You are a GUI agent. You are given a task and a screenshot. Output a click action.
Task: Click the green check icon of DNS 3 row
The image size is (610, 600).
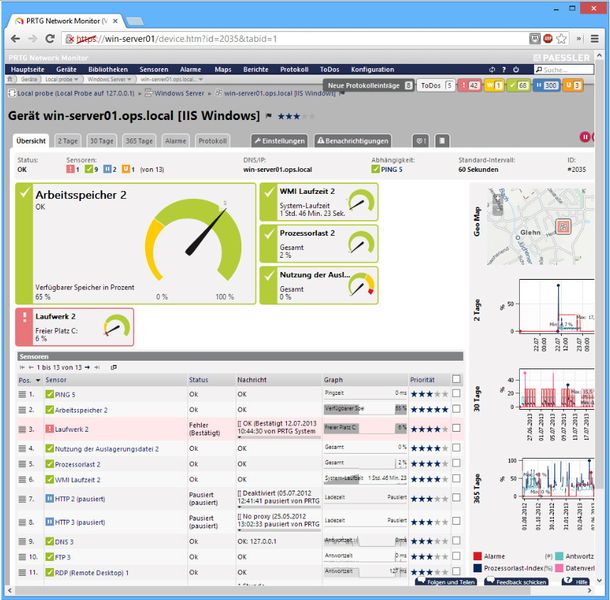pos(49,541)
